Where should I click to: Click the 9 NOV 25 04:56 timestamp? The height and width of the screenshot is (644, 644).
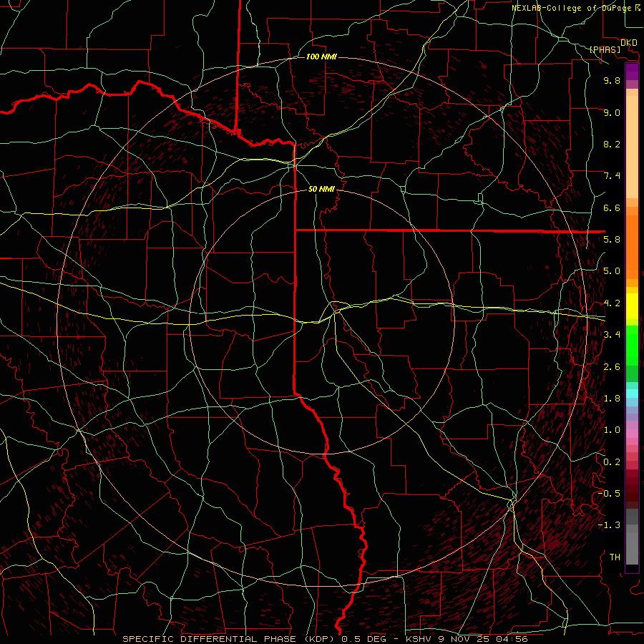click(x=483, y=639)
